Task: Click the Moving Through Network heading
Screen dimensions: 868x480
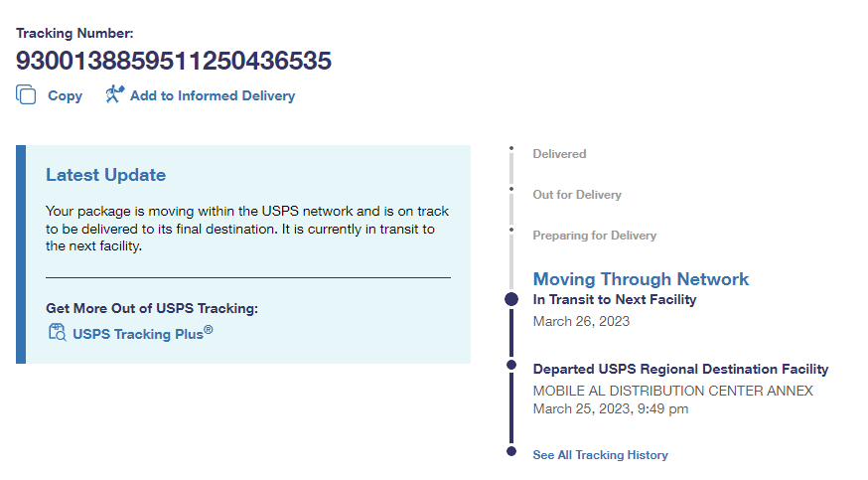Action: pos(641,279)
